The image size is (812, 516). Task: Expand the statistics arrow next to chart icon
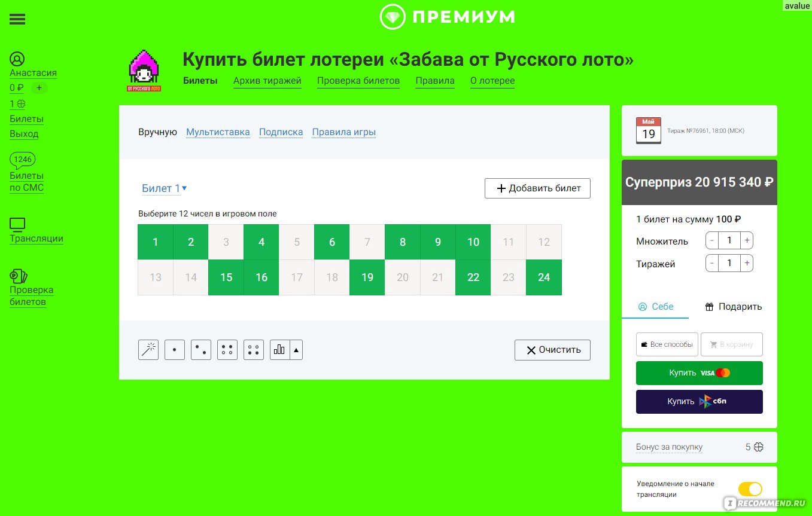point(296,350)
